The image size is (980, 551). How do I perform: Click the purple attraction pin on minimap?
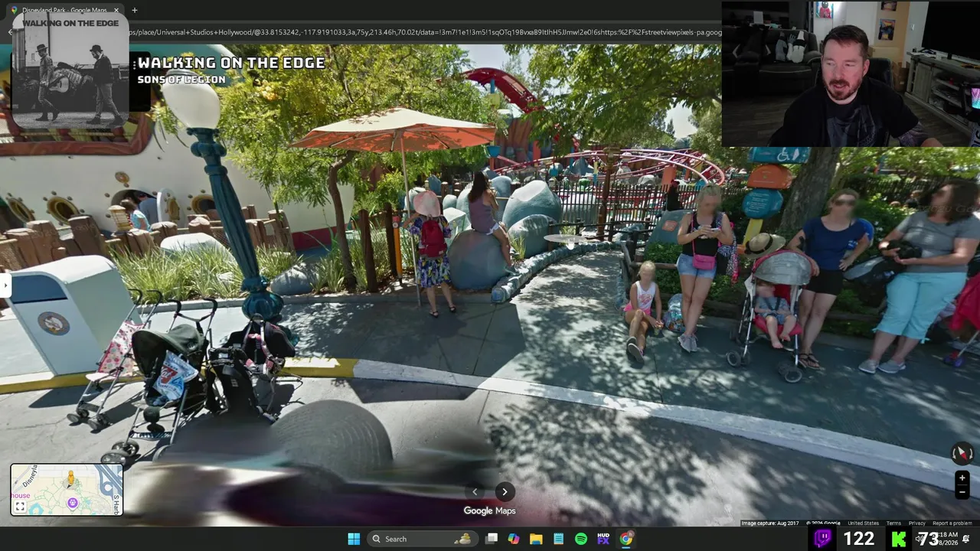(73, 503)
